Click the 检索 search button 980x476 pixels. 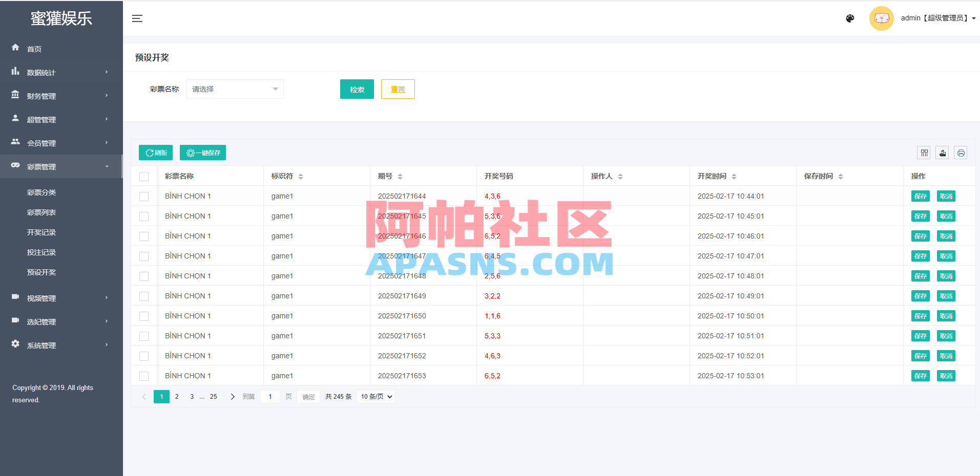(x=357, y=89)
